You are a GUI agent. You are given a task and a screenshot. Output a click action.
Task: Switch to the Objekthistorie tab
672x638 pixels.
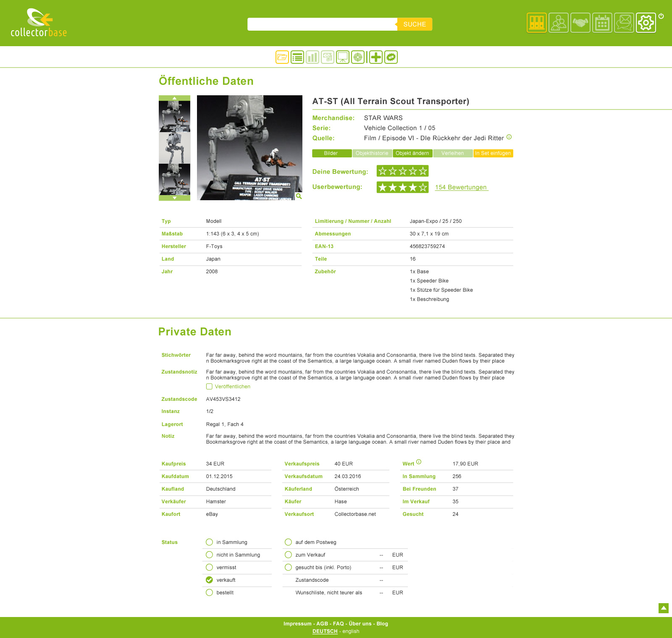click(x=372, y=153)
